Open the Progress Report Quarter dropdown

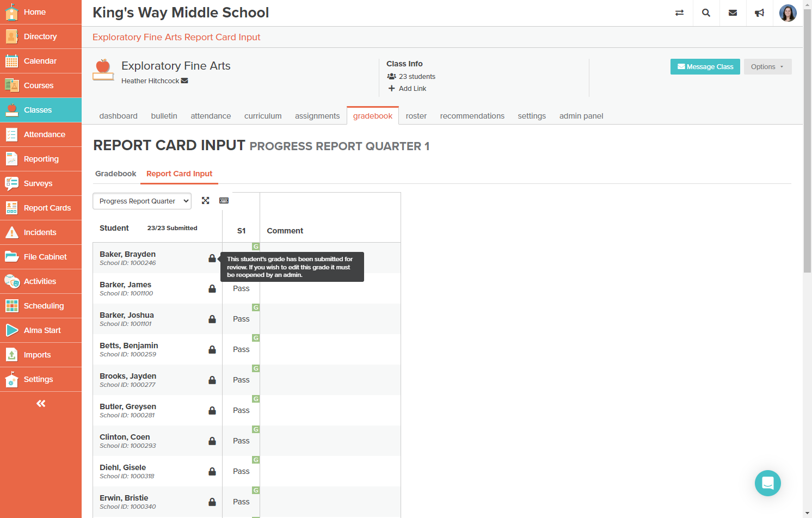tap(142, 201)
